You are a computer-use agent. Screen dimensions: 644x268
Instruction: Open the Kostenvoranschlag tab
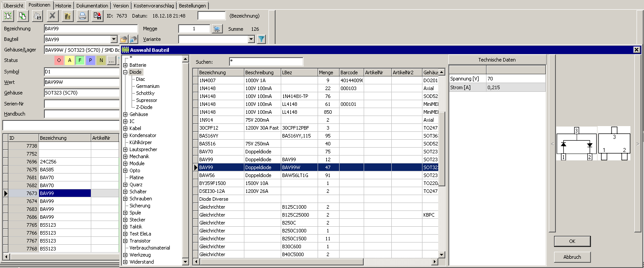point(154,5)
